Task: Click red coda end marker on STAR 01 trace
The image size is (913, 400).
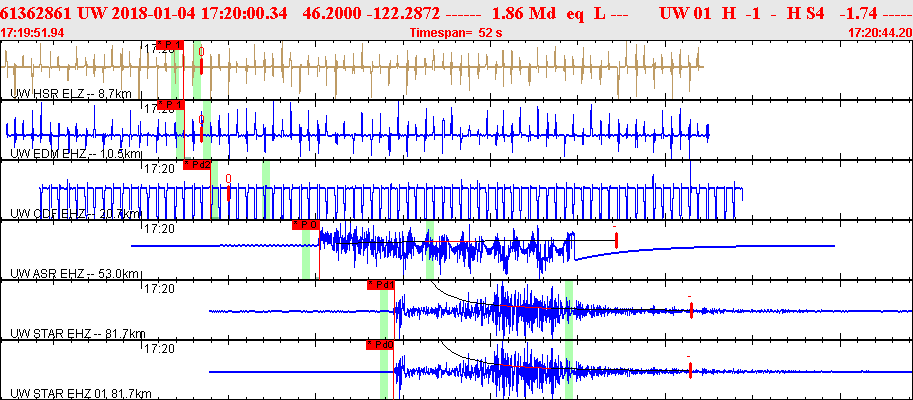Action: pos(690,370)
